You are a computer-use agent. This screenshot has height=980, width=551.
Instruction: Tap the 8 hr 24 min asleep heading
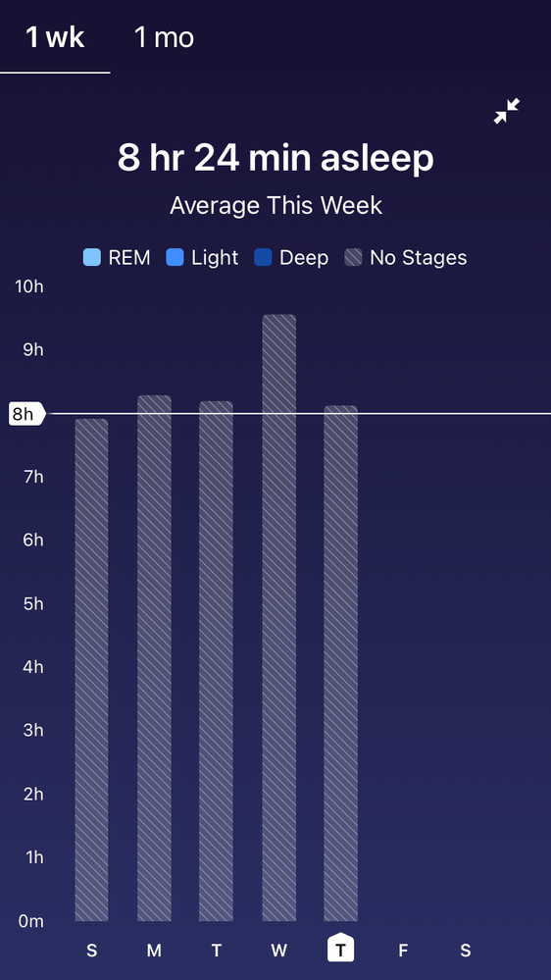275,158
